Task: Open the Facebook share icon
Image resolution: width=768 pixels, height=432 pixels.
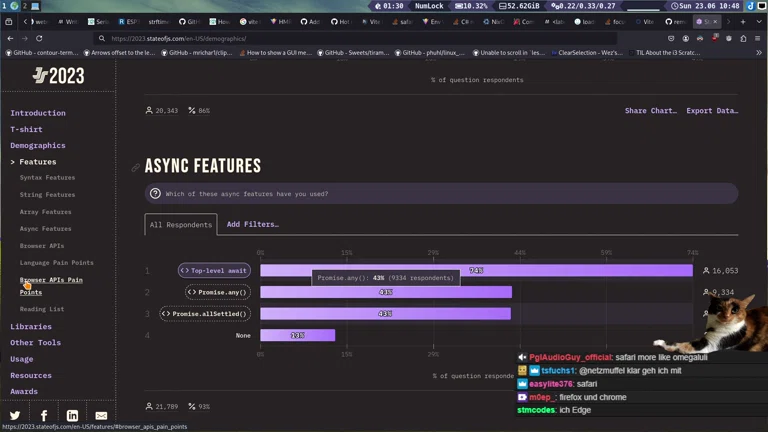Action: tap(44, 415)
